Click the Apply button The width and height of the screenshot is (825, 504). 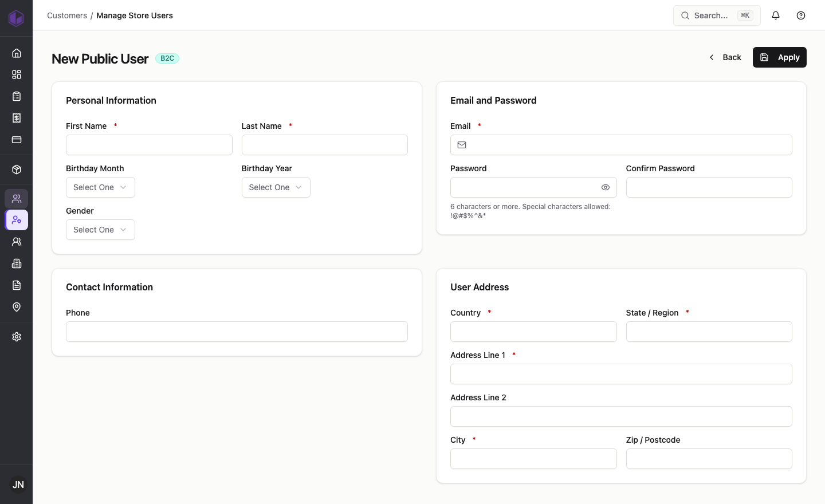point(780,57)
